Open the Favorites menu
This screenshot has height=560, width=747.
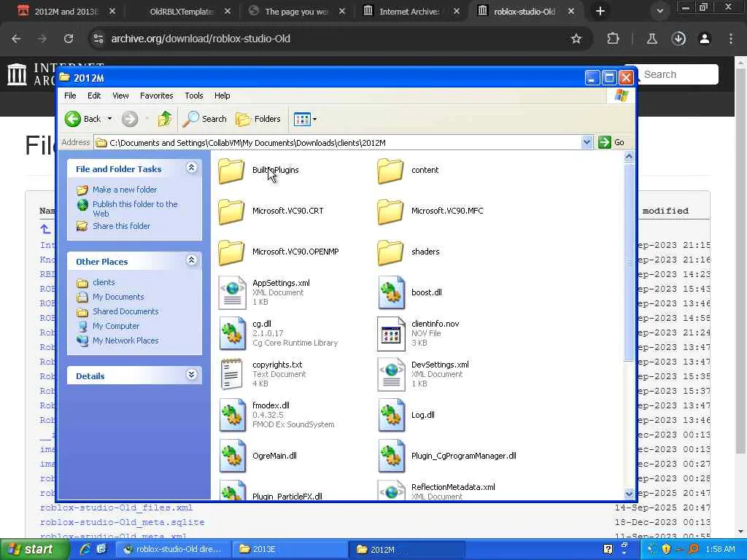click(x=156, y=96)
